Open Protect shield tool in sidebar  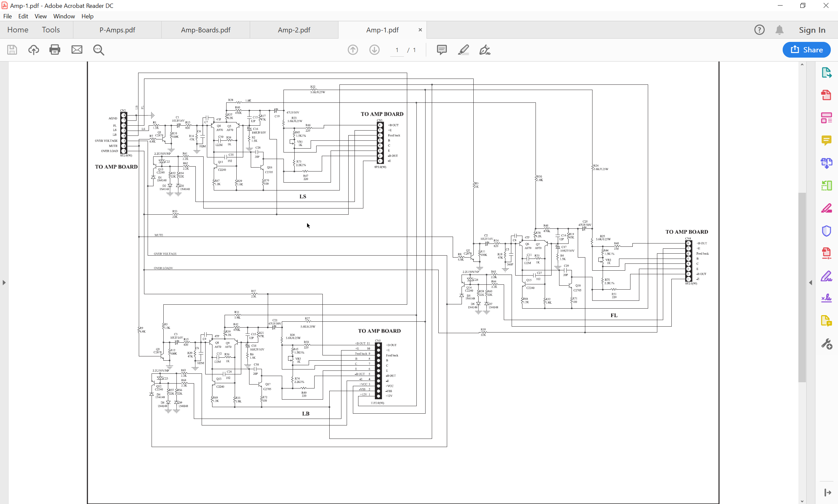coord(827,231)
